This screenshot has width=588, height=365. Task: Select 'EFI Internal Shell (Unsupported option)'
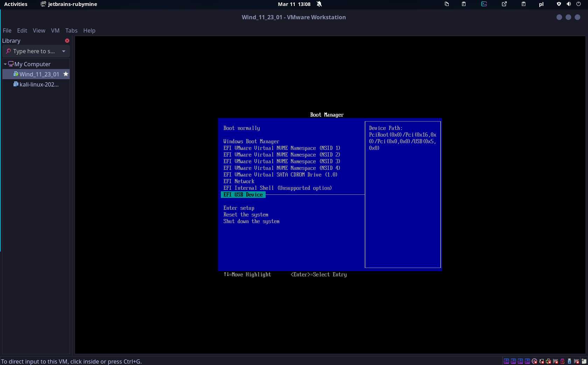pos(278,188)
